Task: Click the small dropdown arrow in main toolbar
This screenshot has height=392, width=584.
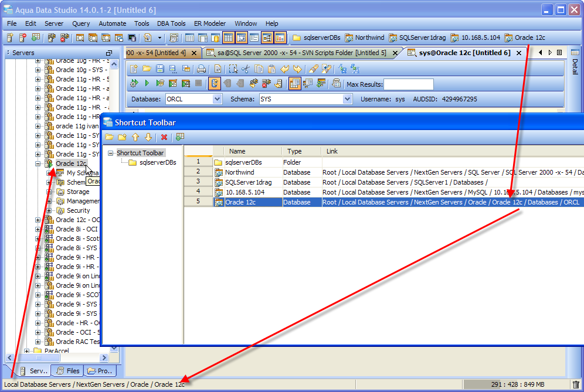Action: click(160, 38)
